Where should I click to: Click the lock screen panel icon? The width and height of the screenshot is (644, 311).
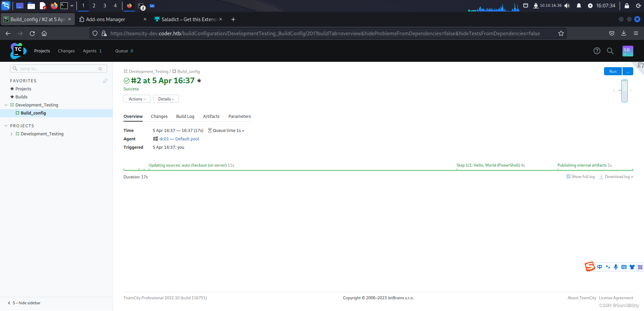coord(627,5)
